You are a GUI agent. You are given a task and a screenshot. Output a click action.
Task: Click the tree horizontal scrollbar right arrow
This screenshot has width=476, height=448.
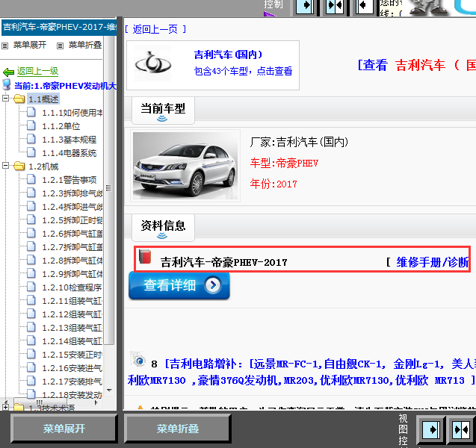pos(96,402)
